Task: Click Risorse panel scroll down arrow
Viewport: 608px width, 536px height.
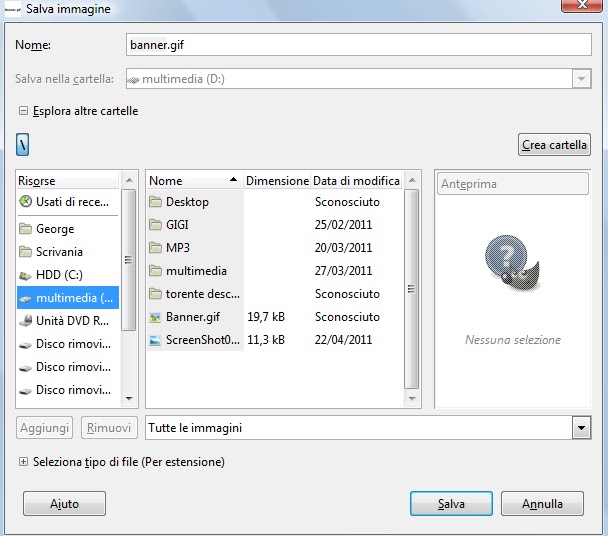Action: point(129,398)
